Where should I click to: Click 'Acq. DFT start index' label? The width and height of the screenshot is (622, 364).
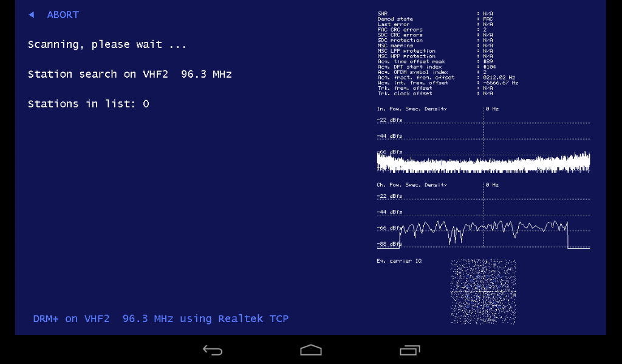tap(409, 67)
